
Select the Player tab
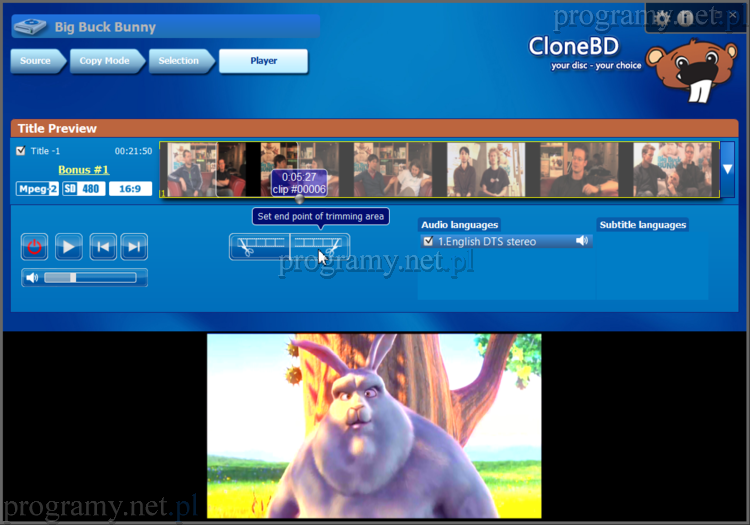tap(263, 61)
